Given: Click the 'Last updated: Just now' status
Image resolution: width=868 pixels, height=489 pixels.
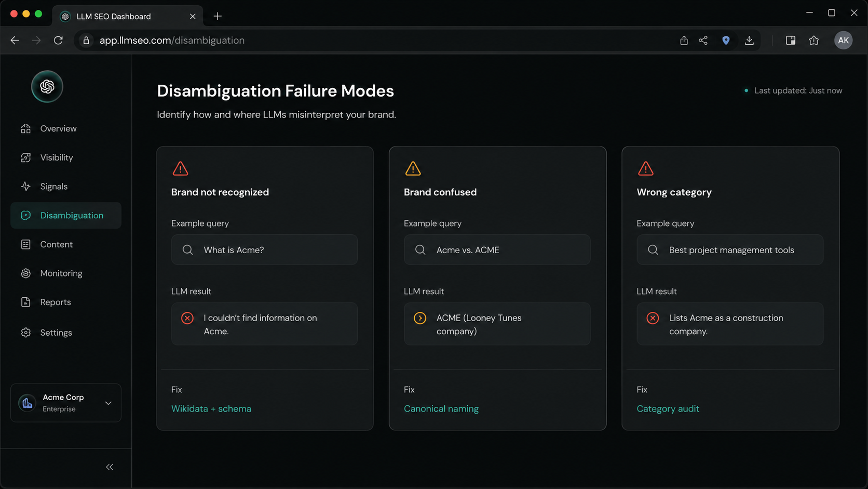Looking at the screenshot, I should click(x=793, y=90).
